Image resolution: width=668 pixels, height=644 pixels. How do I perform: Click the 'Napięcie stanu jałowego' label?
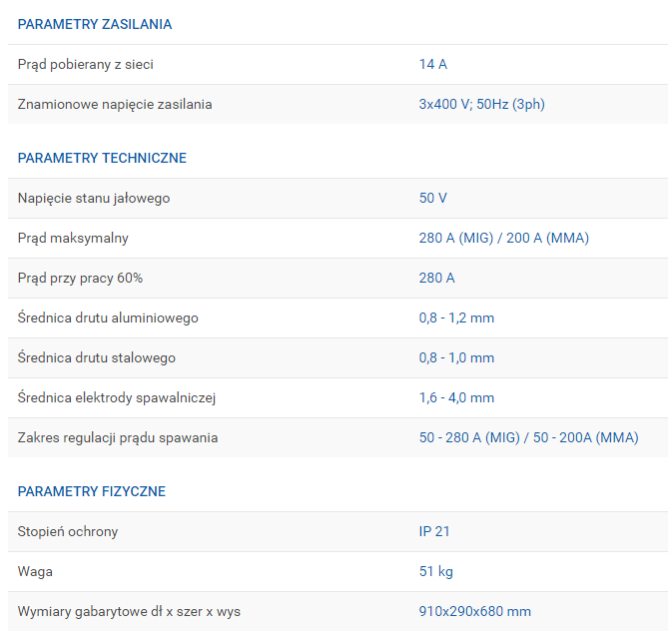click(94, 198)
